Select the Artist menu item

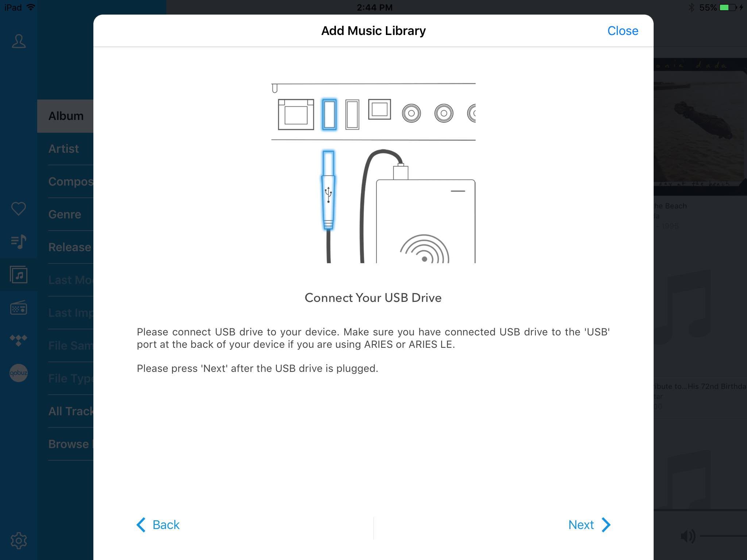point(63,148)
